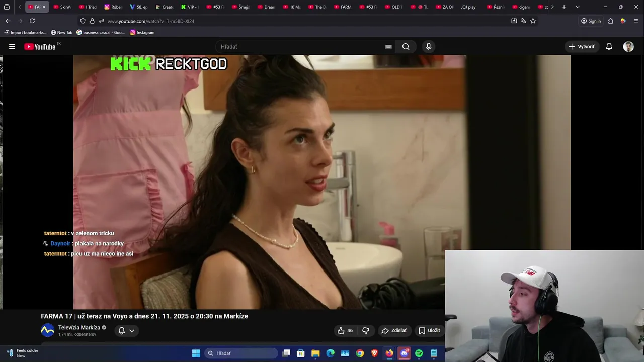Click the browser Sign in button
644x362 pixels.
click(591, 21)
